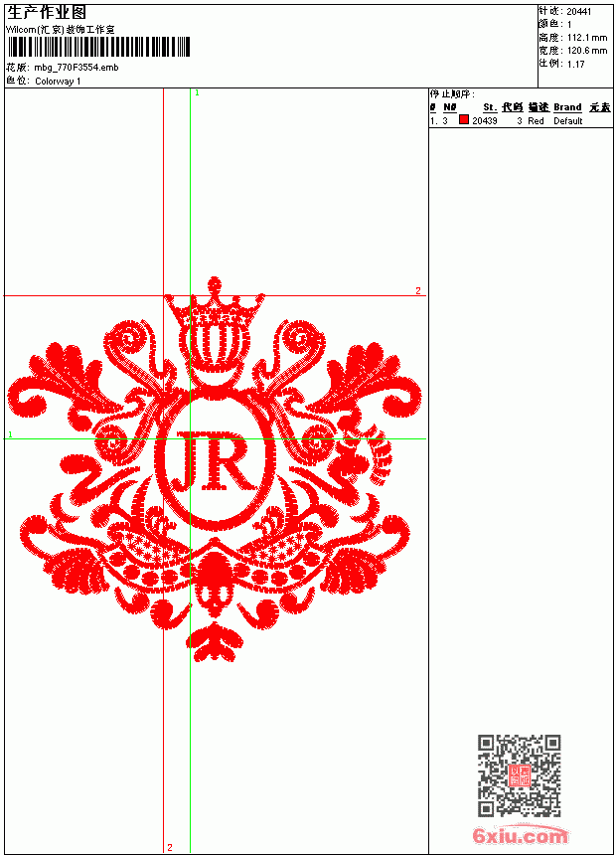Click the mbg_770F3554.emb file name
Screen dimensions: 616x855
[77, 68]
